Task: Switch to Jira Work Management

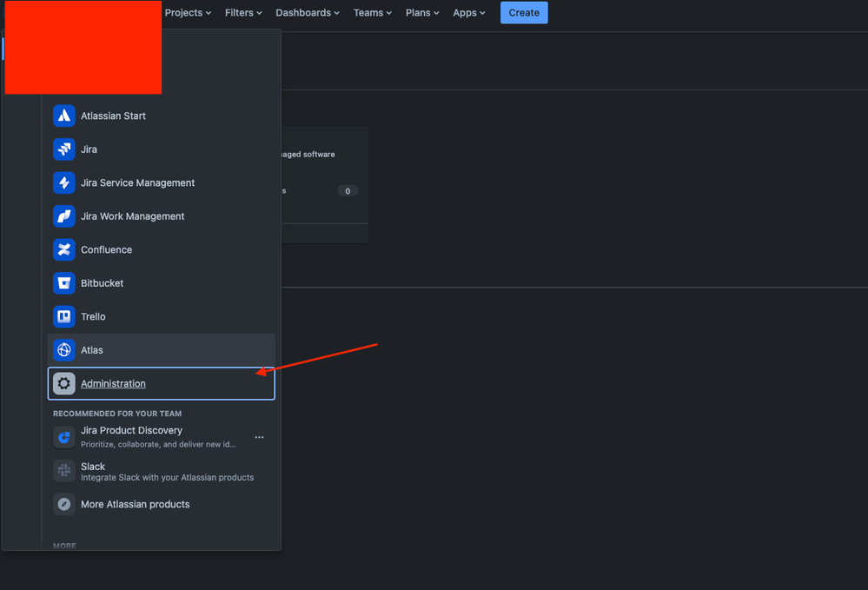Action: [161, 216]
